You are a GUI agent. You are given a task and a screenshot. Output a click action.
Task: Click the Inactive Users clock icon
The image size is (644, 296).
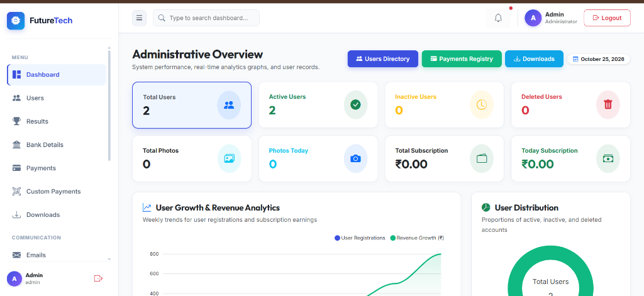482,105
